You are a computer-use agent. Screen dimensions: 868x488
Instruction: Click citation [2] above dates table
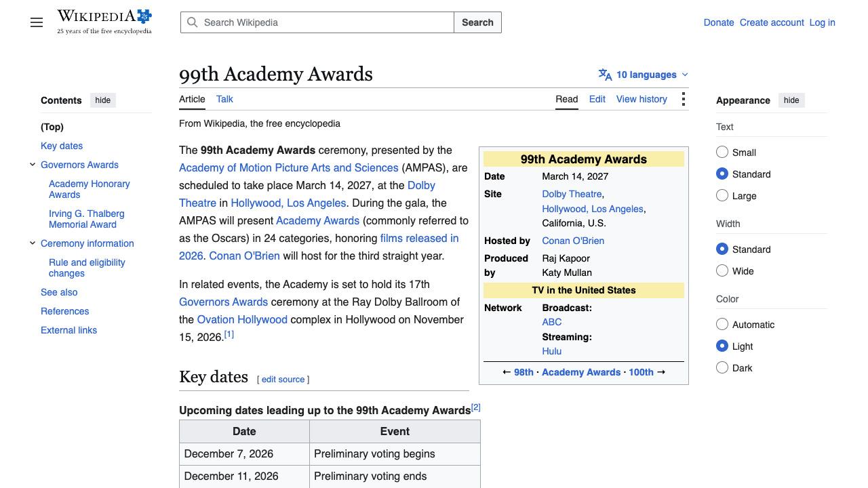pos(475,407)
